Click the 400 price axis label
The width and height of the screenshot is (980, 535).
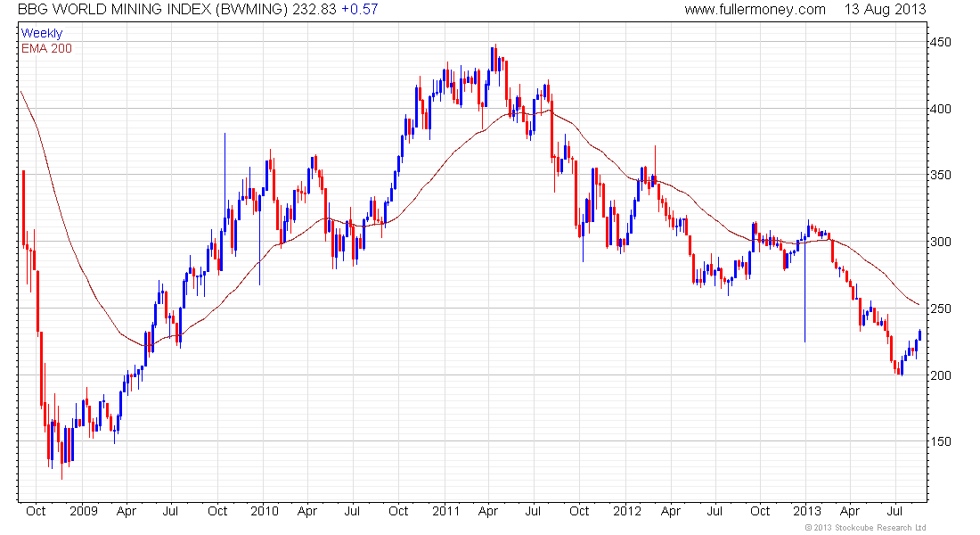click(x=941, y=108)
